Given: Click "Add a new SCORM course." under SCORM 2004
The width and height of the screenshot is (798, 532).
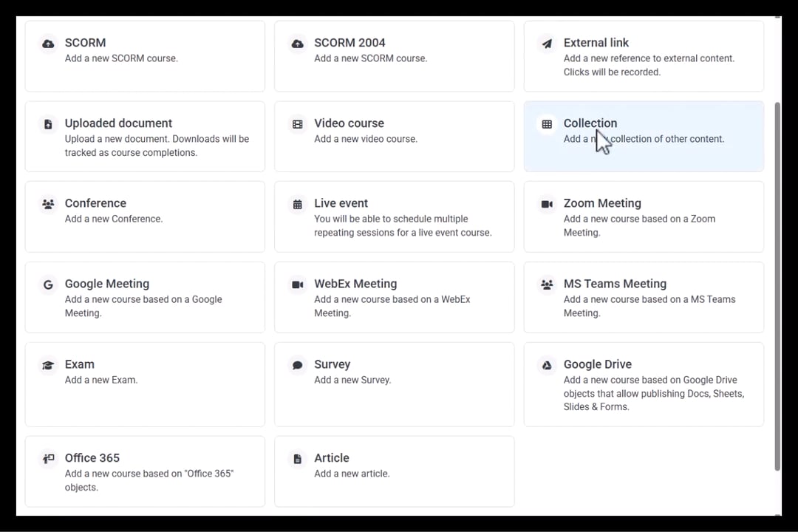Looking at the screenshot, I should point(370,58).
